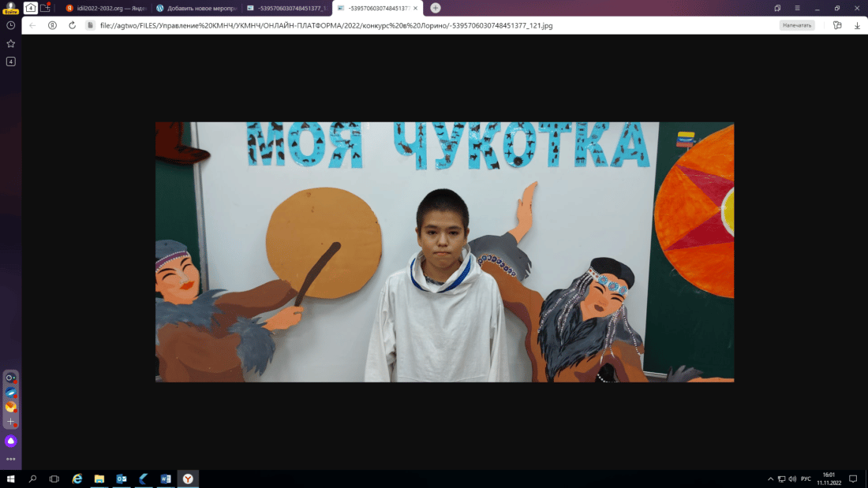Viewport: 868px width, 488px height.
Task: Show hidden system tray icons chevron
Action: [771, 479]
